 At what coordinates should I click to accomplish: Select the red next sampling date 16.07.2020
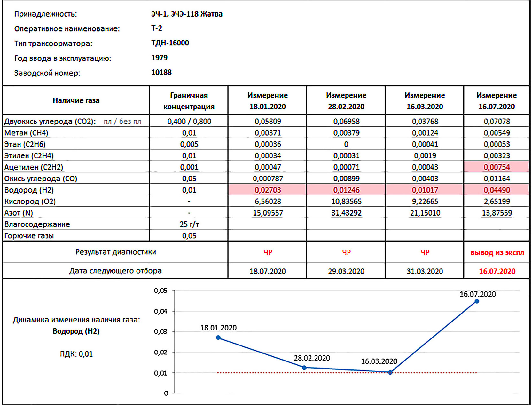[497, 271]
